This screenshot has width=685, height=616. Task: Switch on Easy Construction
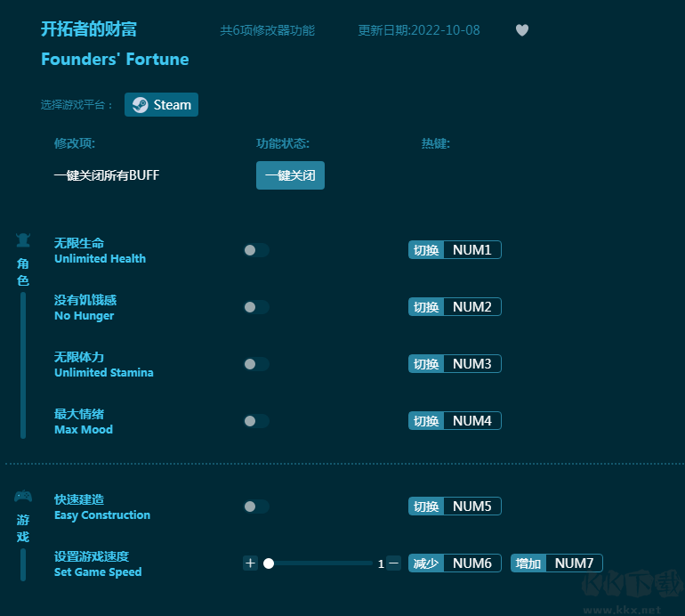tap(256, 507)
